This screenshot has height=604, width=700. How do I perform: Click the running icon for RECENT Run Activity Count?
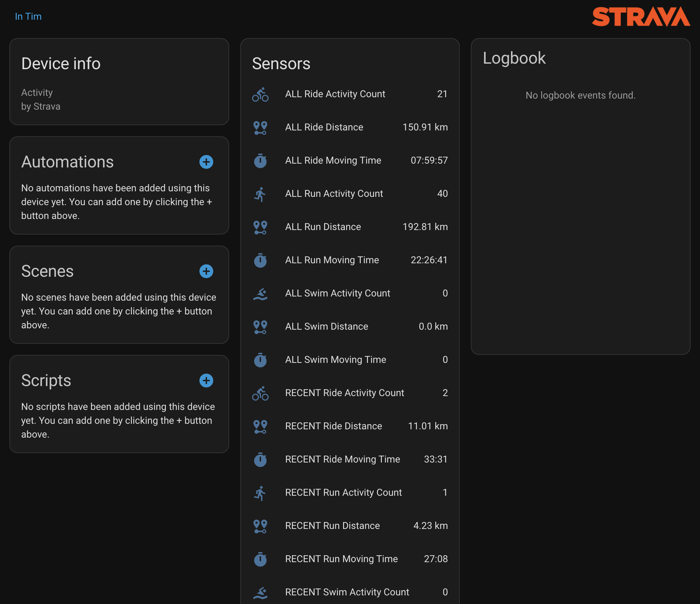pyautogui.click(x=260, y=493)
